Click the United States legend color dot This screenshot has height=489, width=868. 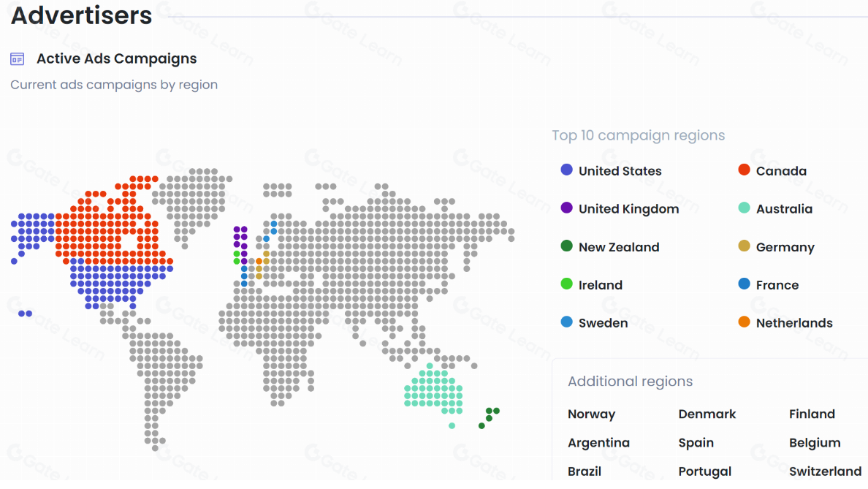pyautogui.click(x=566, y=170)
